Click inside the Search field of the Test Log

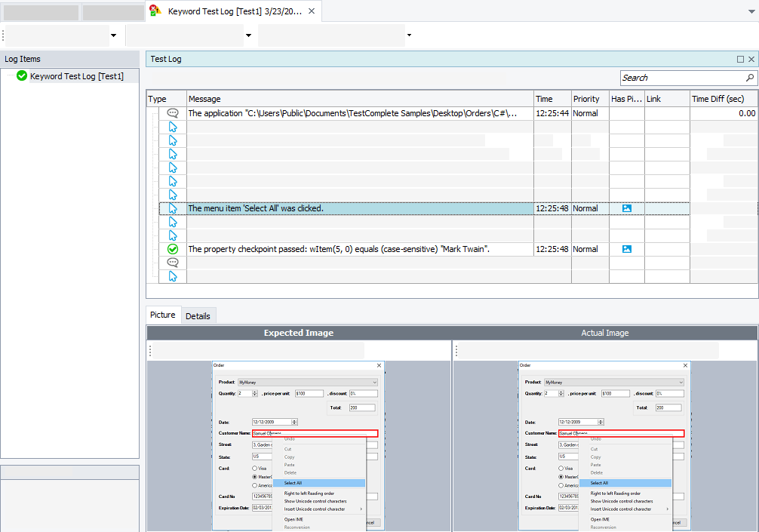point(679,77)
